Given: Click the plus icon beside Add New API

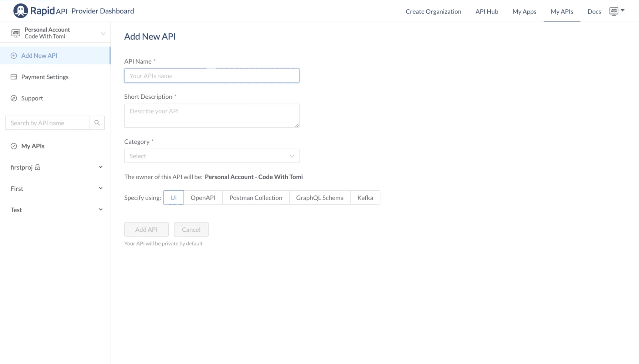Looking at the screenshot, I should [14, 55].
